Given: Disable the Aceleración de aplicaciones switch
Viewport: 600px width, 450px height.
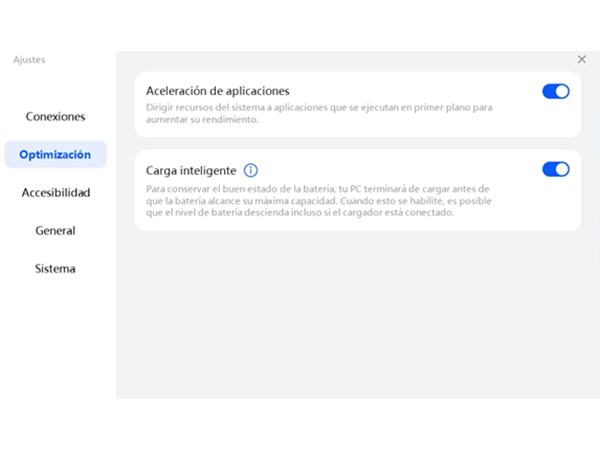Looking at the screenshot, I should [x=556, y=91].
